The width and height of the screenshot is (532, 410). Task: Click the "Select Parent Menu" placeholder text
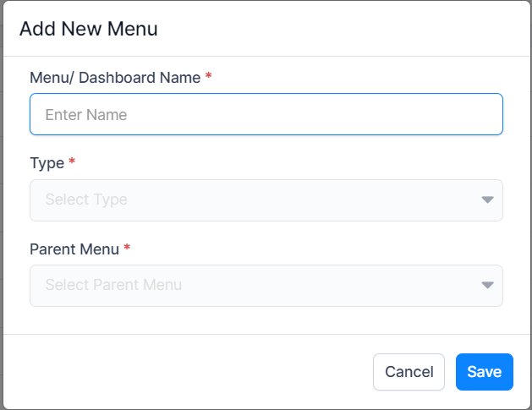[113, 286]
